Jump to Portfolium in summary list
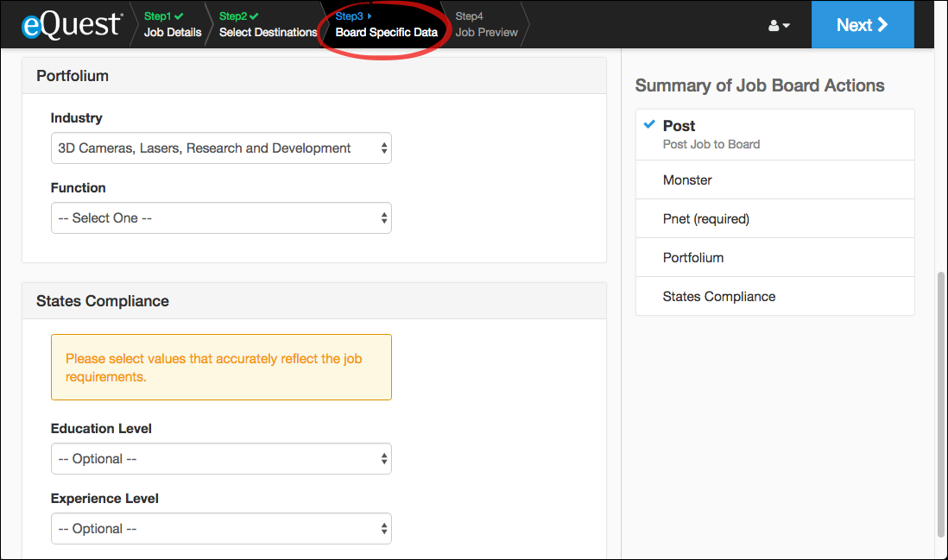The image size is (948, 560). pos(692,257)
